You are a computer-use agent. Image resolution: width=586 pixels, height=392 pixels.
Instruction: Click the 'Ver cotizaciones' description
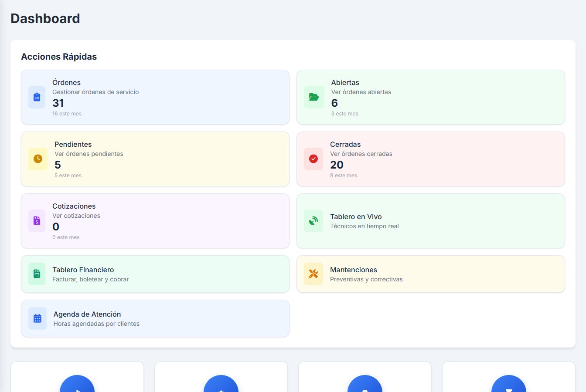click(76, 216)
